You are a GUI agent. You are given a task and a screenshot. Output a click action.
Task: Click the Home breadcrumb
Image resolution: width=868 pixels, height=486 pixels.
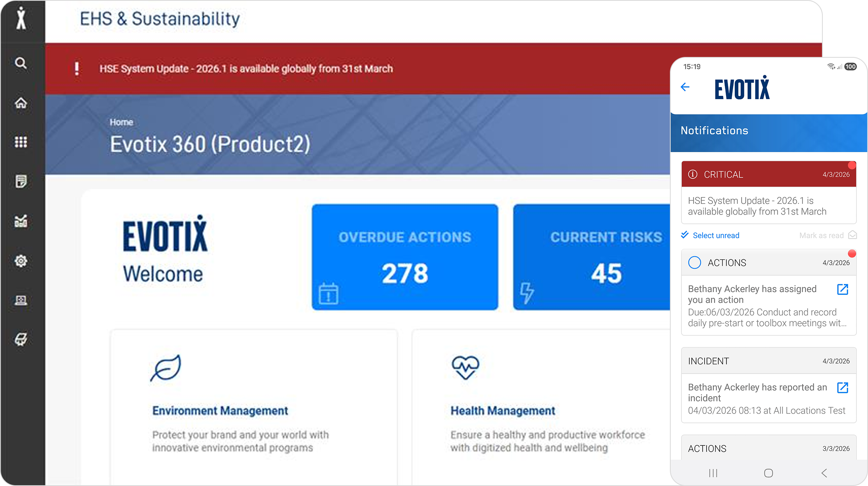pos(121,122)
